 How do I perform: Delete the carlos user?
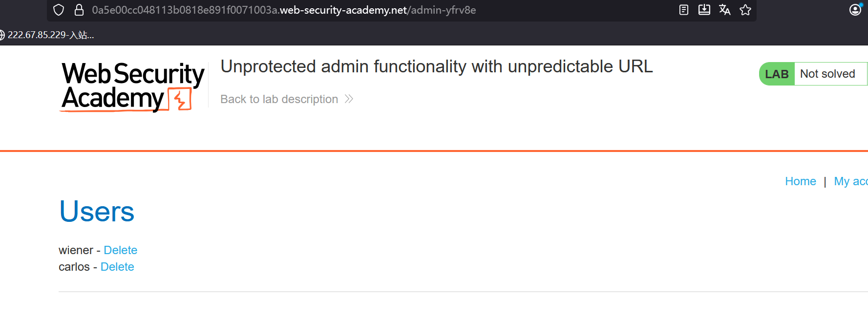117,267
